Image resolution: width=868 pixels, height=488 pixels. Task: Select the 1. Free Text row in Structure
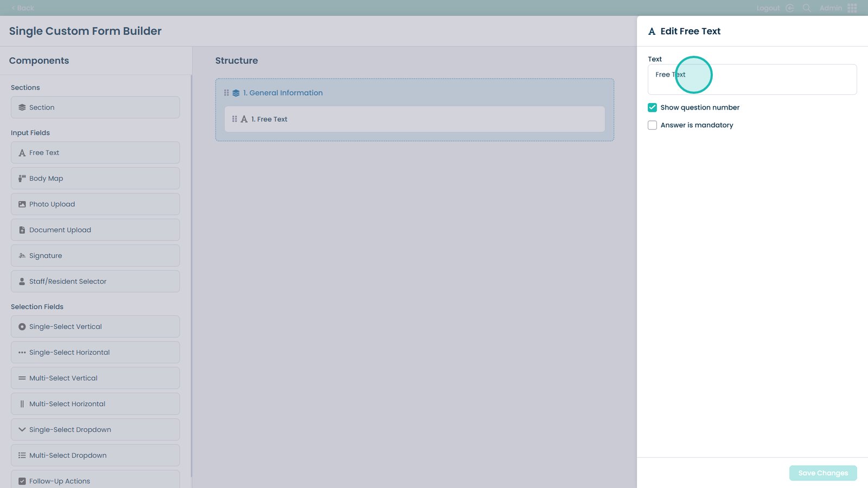tap(415, 119)
